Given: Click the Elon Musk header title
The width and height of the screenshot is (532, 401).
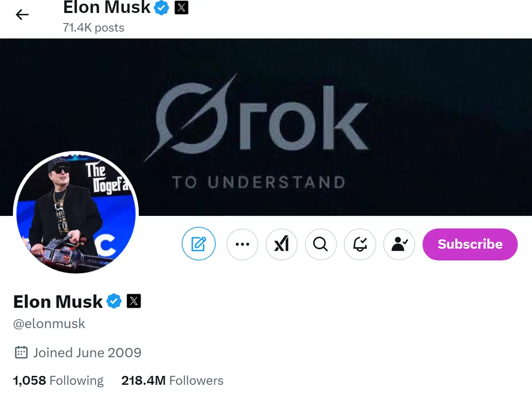Looking at the screenshot, I should coord(107,8).
